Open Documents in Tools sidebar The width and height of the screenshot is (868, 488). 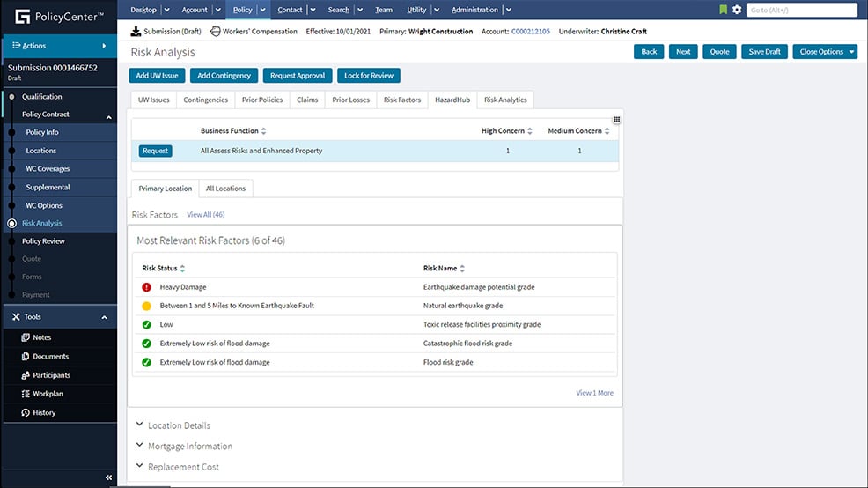click(x=50, y=357)
